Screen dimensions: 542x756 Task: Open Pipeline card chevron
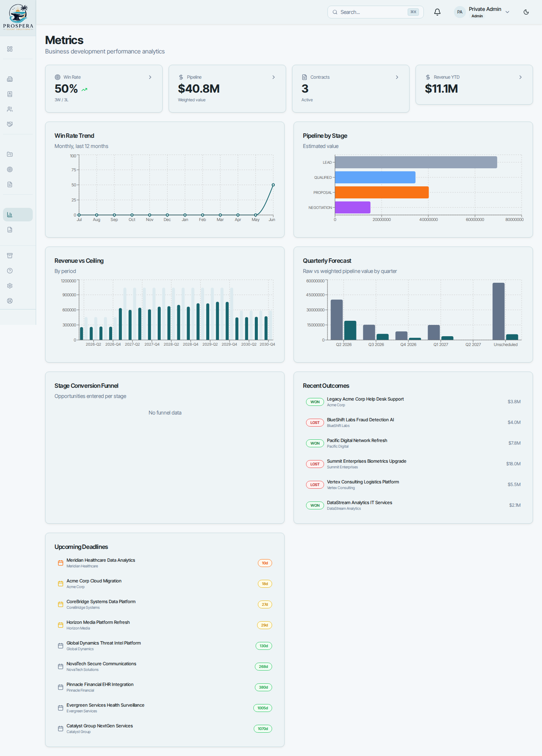click(274, 77)
